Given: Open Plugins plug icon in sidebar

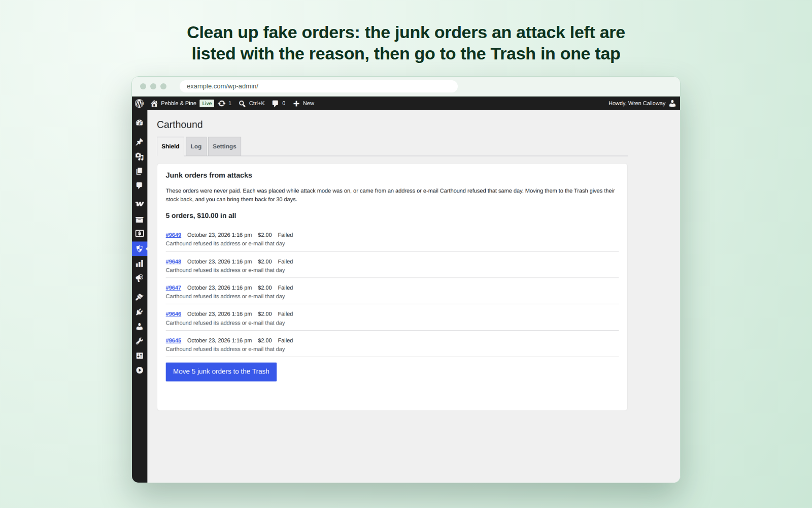Looking at the screenshot, I should pos(140,312).
